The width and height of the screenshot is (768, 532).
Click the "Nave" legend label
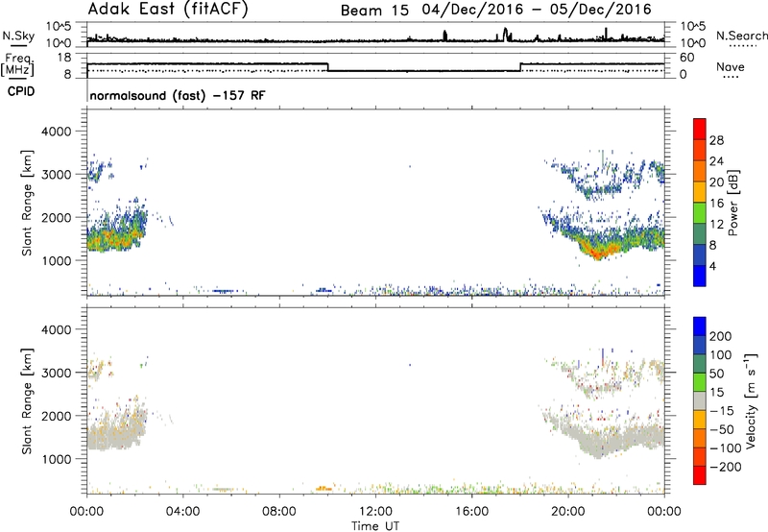tap(731, 66)
